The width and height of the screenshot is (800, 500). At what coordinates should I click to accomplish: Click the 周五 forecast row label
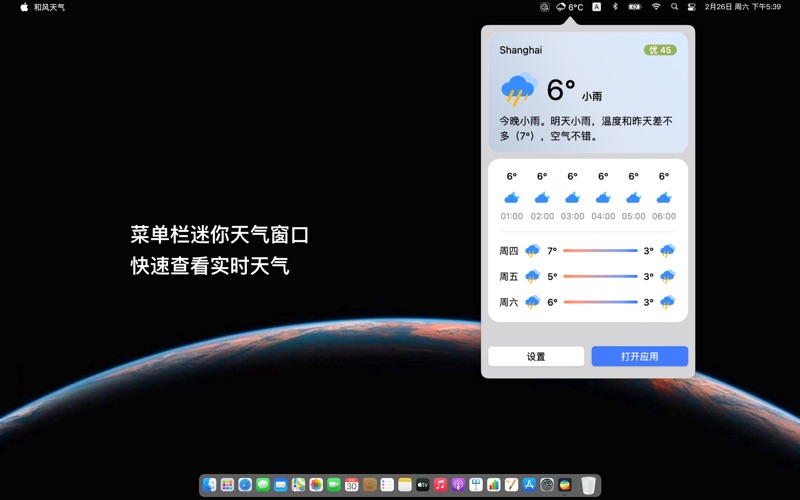click(x=509, y=277)
